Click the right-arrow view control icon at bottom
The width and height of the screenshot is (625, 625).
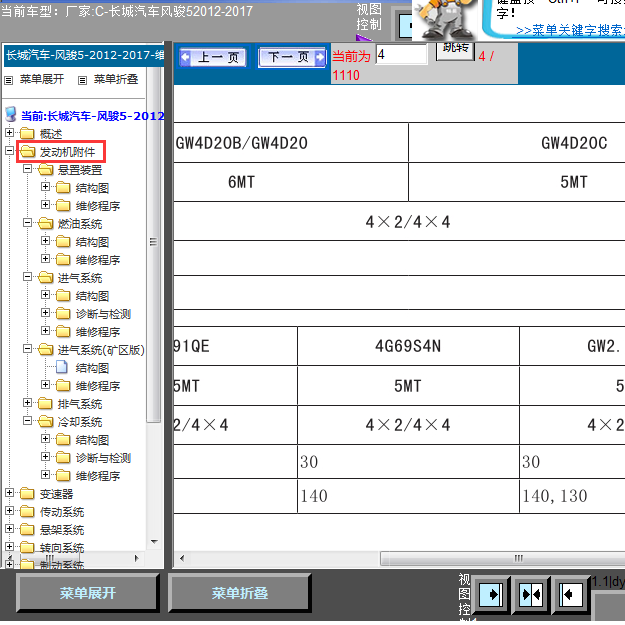click(x=491, y=595)
